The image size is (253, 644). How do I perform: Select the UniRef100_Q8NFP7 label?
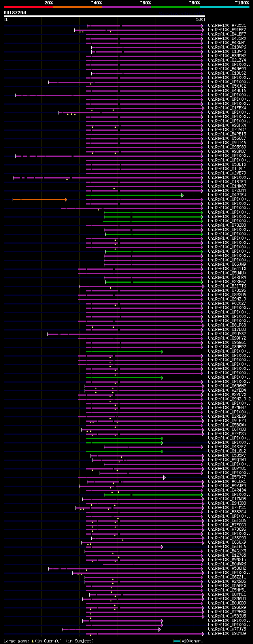pyautogui.click(x=227, y=347)
